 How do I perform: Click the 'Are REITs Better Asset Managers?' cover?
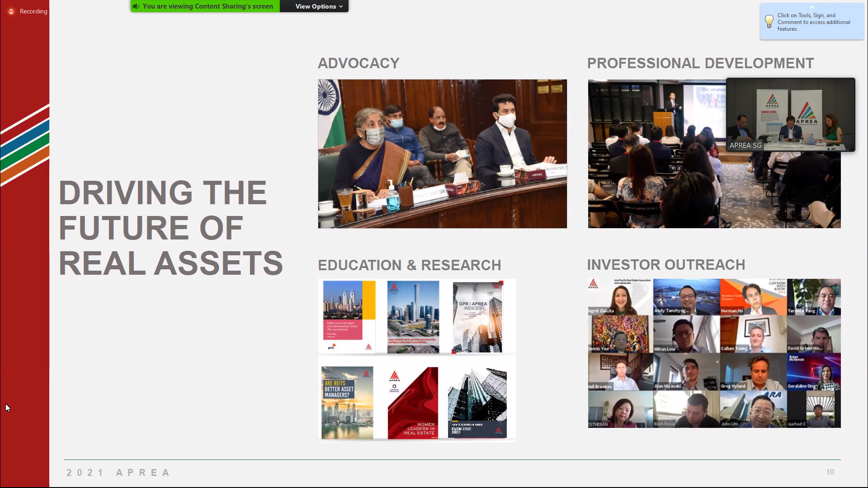(347, 402)
